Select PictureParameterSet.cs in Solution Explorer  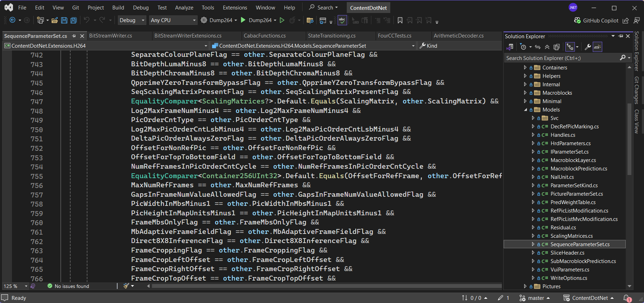tap(577, 194)
